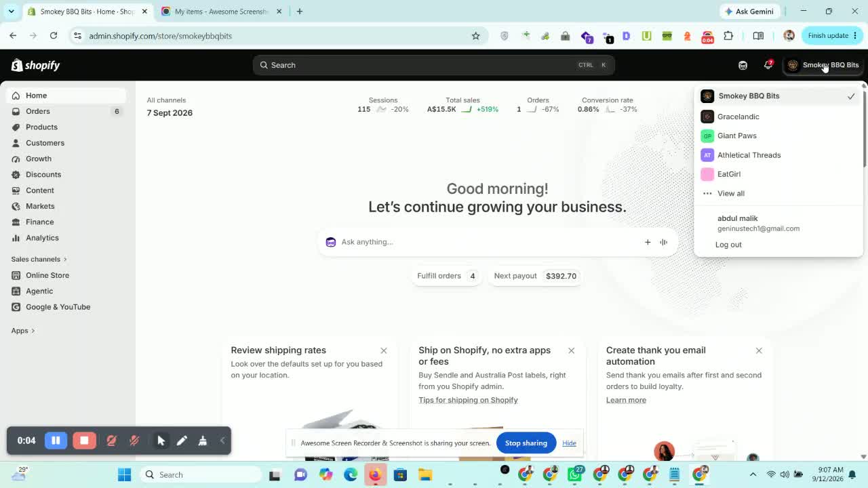
Task: Click the Discounts icon in the sidebar
Action: click(x=16, y=175)
